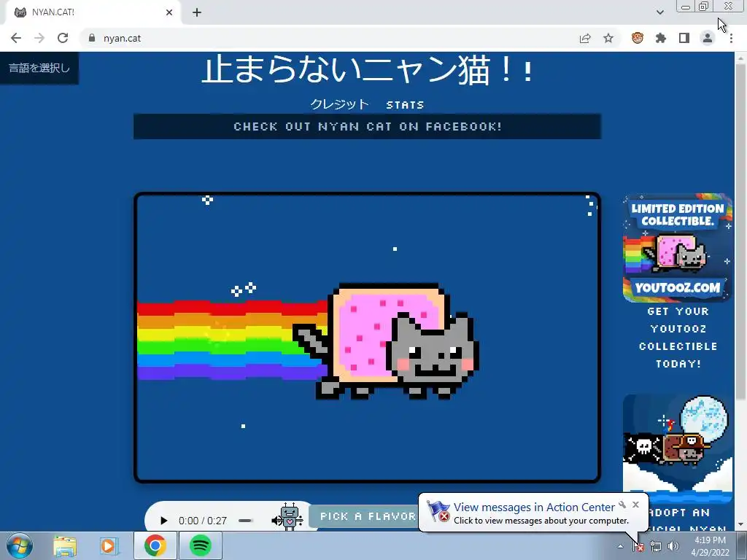Click Get Your Youtooz Collectible Today link
The height and width of the screenshot is (560, 747).
(678, 338)
